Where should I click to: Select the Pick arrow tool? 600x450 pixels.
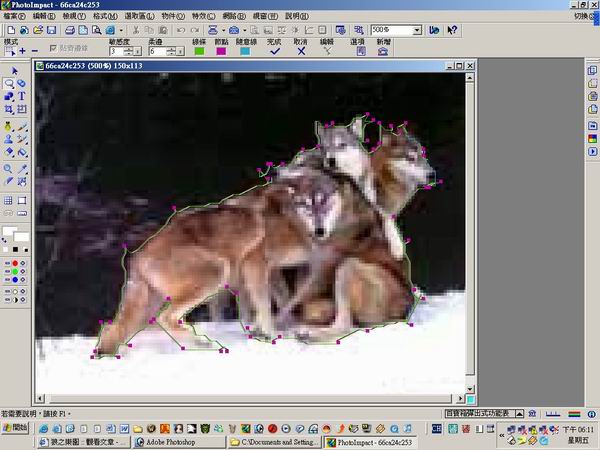coord(15,71)
